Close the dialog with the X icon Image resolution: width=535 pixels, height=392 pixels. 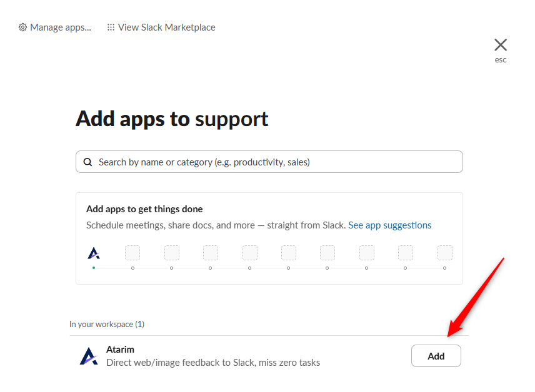coord(501,44)
